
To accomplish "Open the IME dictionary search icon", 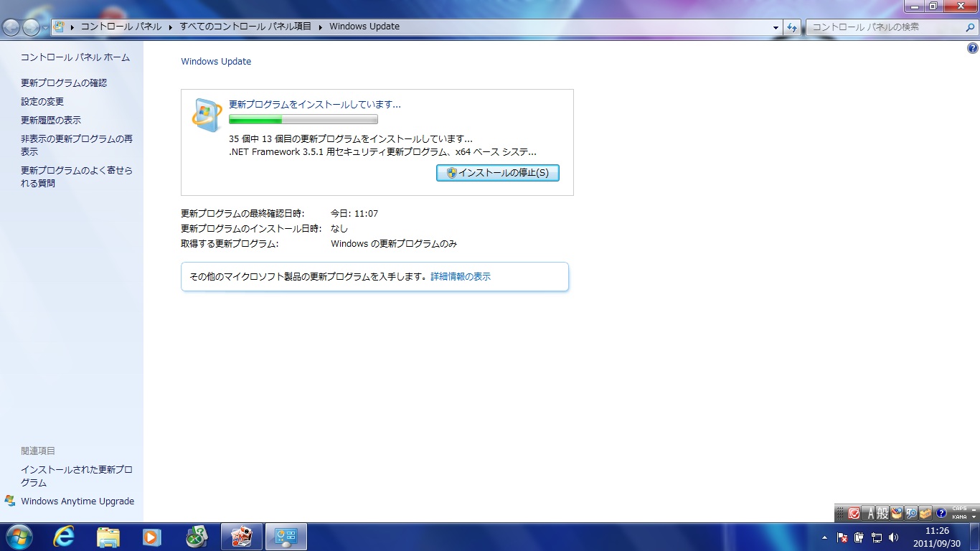I will click(x=911, y=513).
